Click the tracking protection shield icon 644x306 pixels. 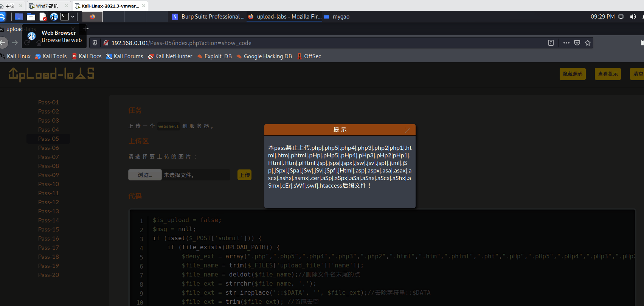[x=95, y=43]
